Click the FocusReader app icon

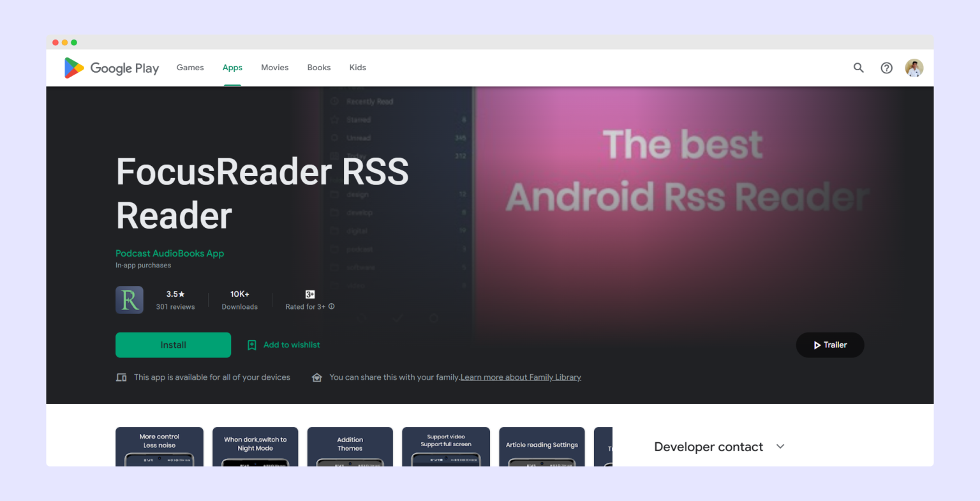pos(129,299)
